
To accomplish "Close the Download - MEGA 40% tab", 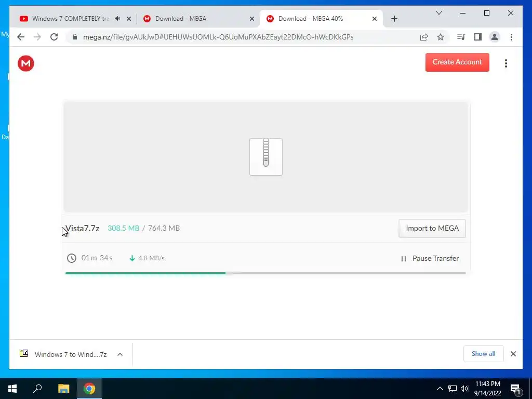I will tap(375, 19).
